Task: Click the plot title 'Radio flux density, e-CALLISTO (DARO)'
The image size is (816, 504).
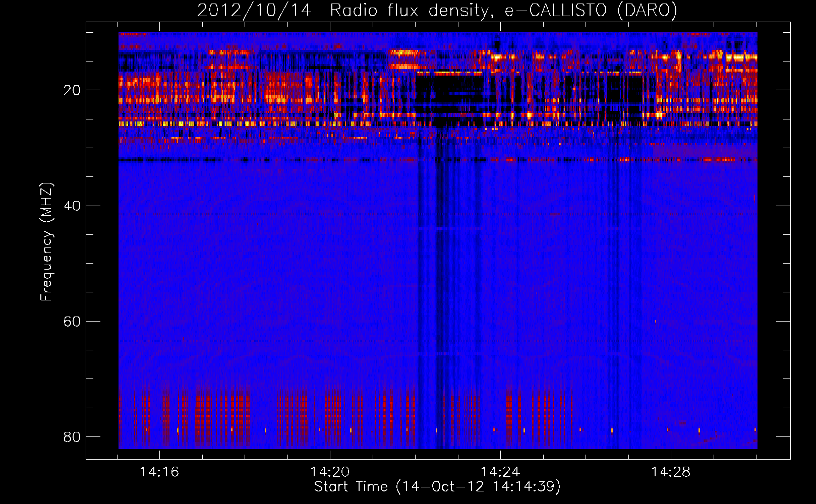Action: (503, 10)
